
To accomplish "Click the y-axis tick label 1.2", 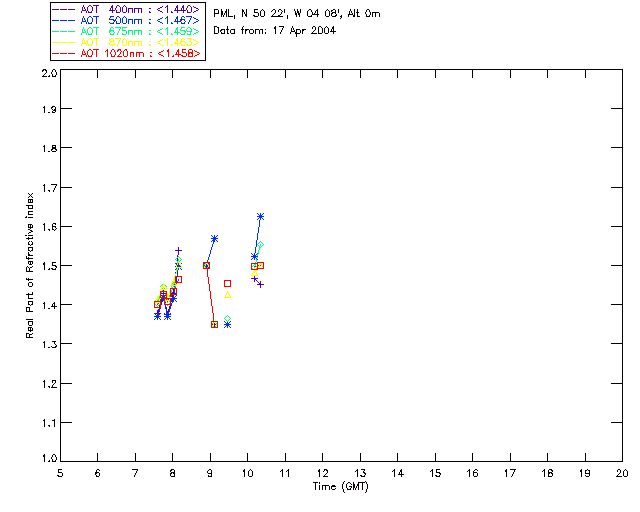I will pos(49,384).
